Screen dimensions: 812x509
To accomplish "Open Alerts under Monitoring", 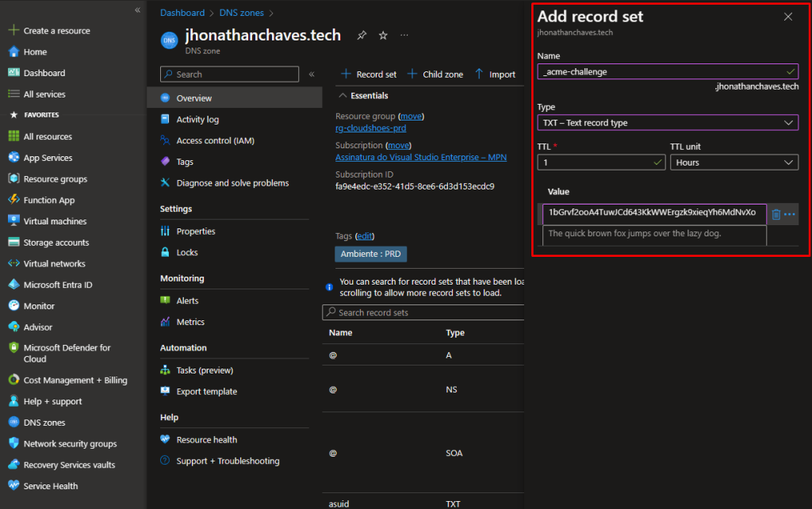I will pos(187,300).
